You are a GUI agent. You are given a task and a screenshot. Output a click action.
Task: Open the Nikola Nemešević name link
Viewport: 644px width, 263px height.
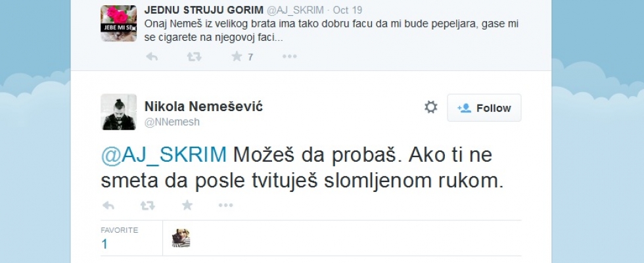point(203,107)
